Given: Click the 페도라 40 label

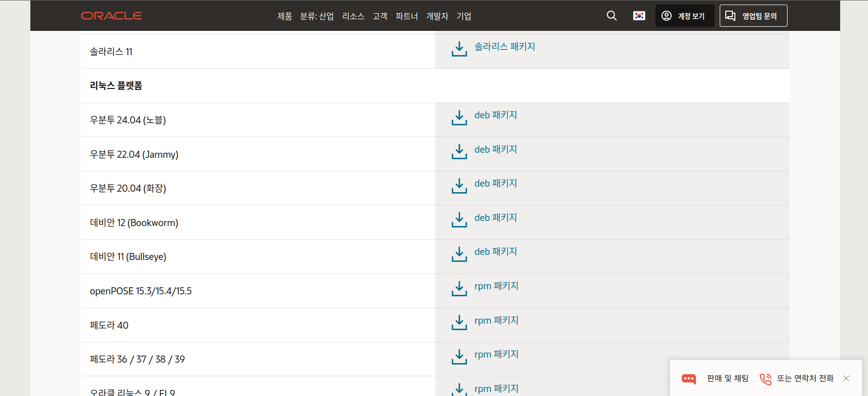Looking at the screenshot, I should [x=109, y=325].
